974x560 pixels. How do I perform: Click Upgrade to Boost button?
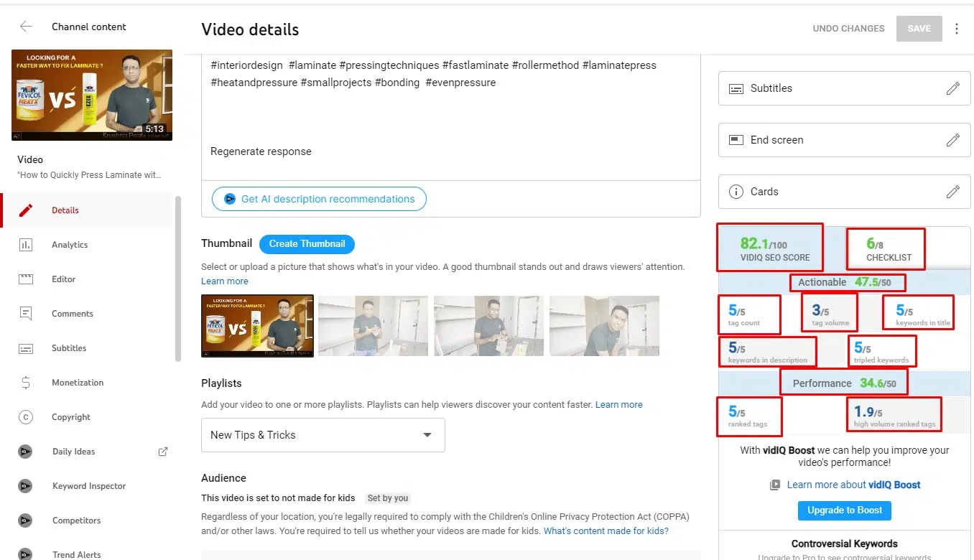point(844,510)
